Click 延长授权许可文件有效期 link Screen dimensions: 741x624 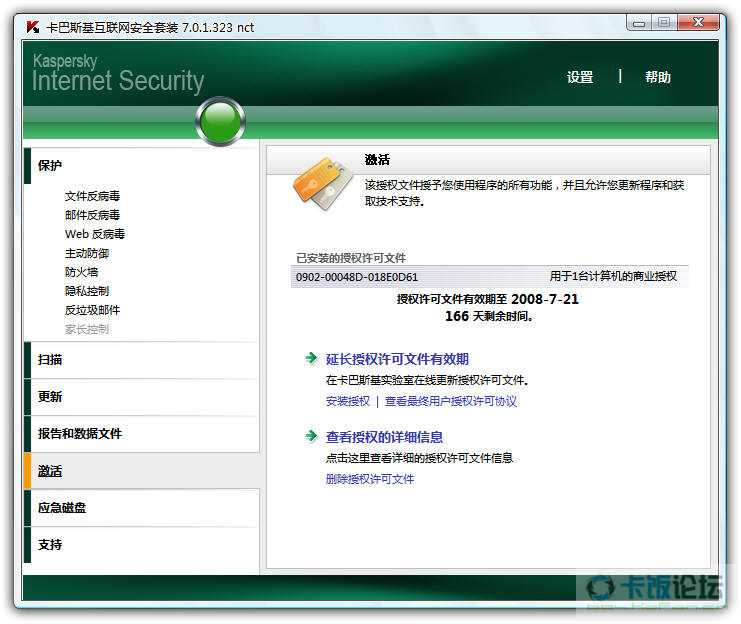click(x=397, y=359)
